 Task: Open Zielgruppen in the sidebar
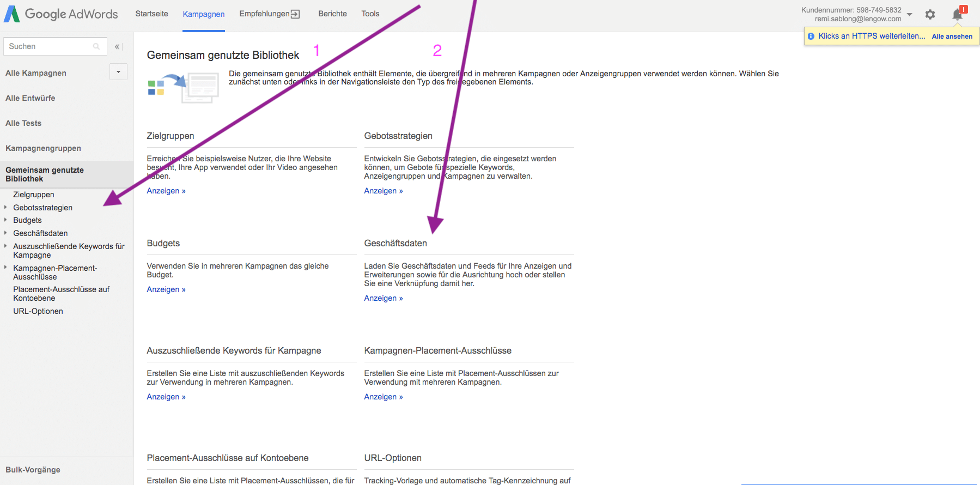pos(34,195)
